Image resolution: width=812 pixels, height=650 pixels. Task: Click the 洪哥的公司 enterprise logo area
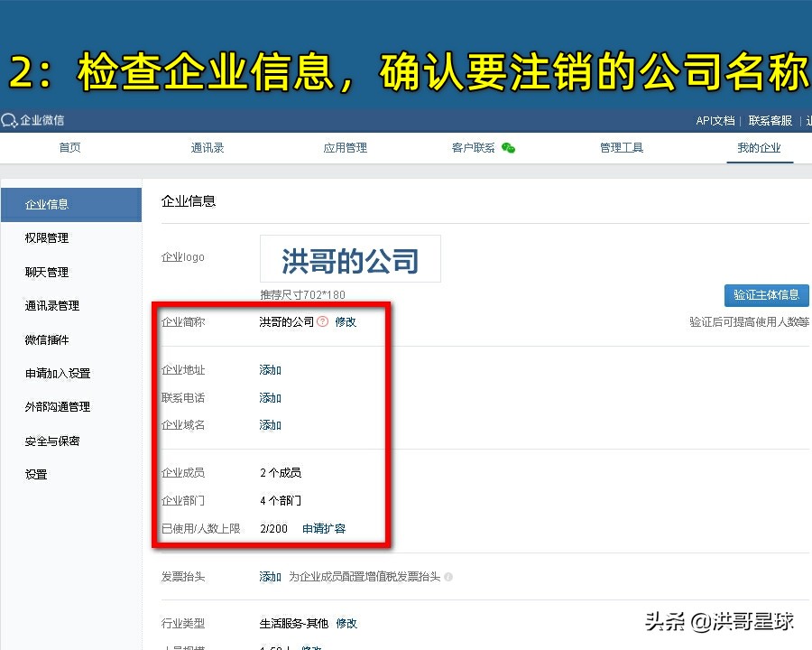point(350,259)
